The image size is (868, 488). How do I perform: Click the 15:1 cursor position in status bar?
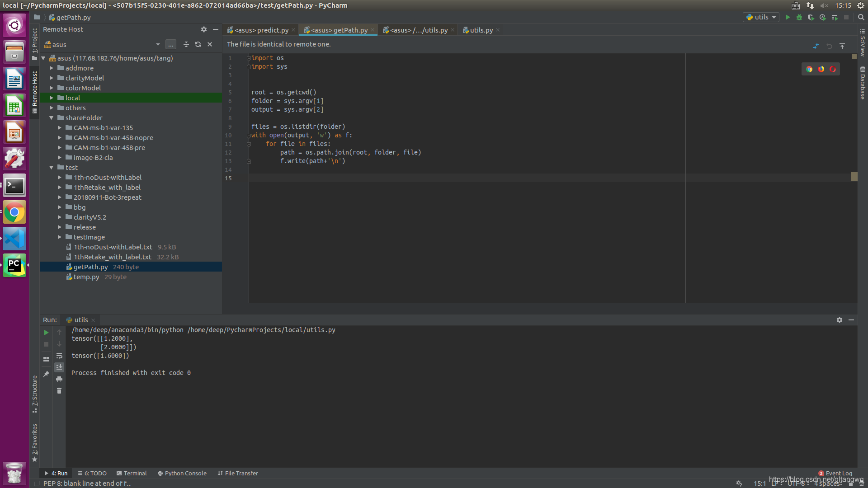pos(760,483)
